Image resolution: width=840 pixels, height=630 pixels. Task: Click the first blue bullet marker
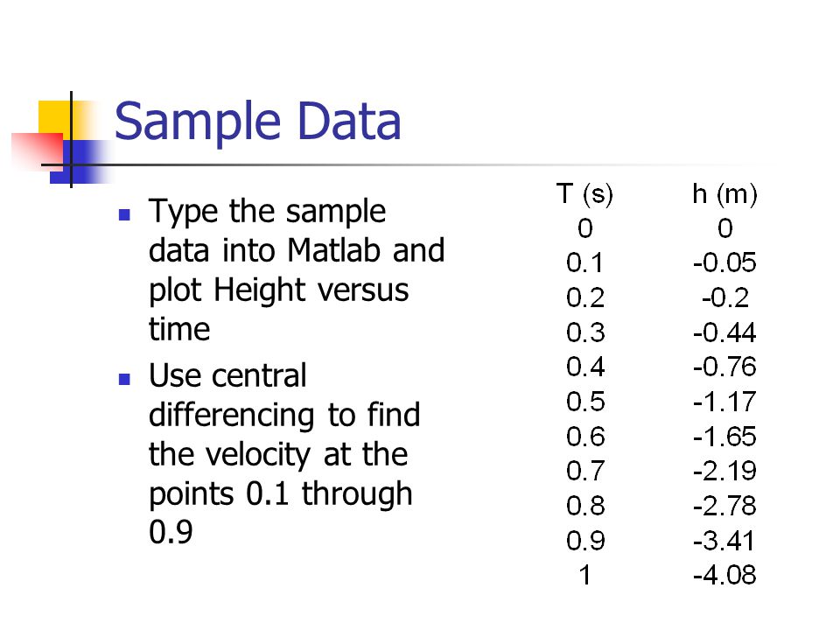(124, 215)
